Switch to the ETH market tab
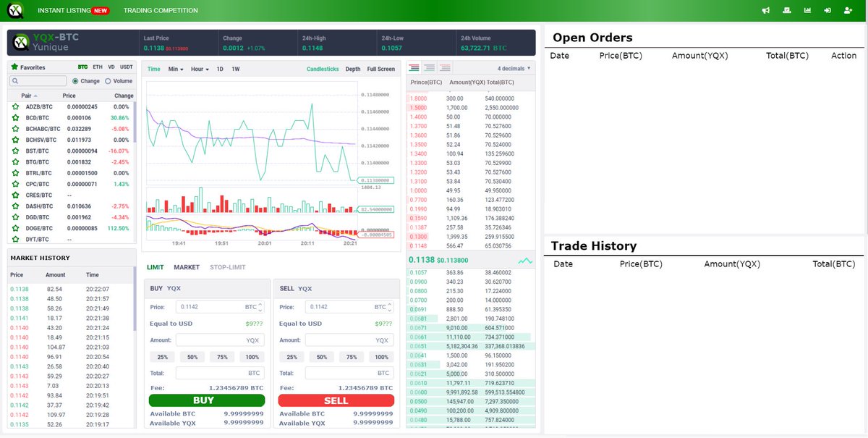The width and height of the screenshot is (868, 438). 98,67
